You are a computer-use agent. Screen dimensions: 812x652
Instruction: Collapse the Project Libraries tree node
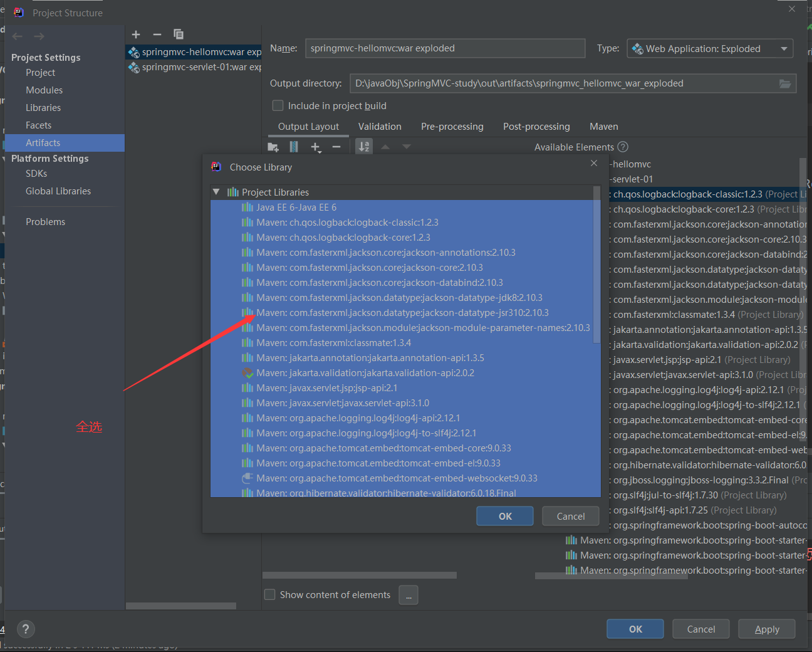pyautogui.click(x=216, y=192)
